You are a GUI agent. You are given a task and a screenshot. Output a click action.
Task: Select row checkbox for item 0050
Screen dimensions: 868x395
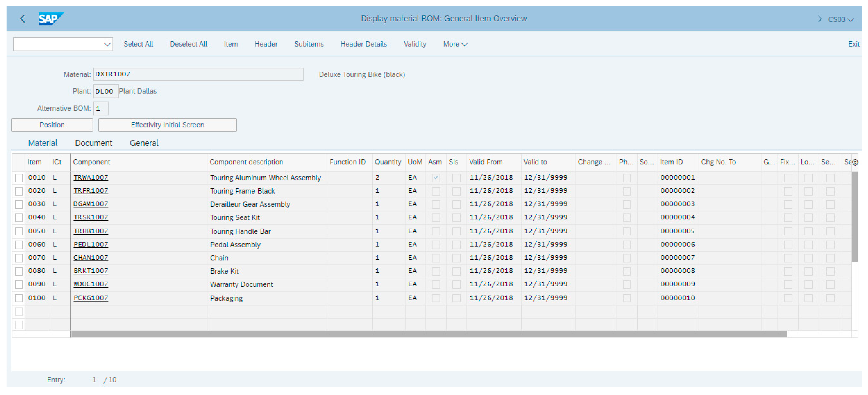point(19,231)
